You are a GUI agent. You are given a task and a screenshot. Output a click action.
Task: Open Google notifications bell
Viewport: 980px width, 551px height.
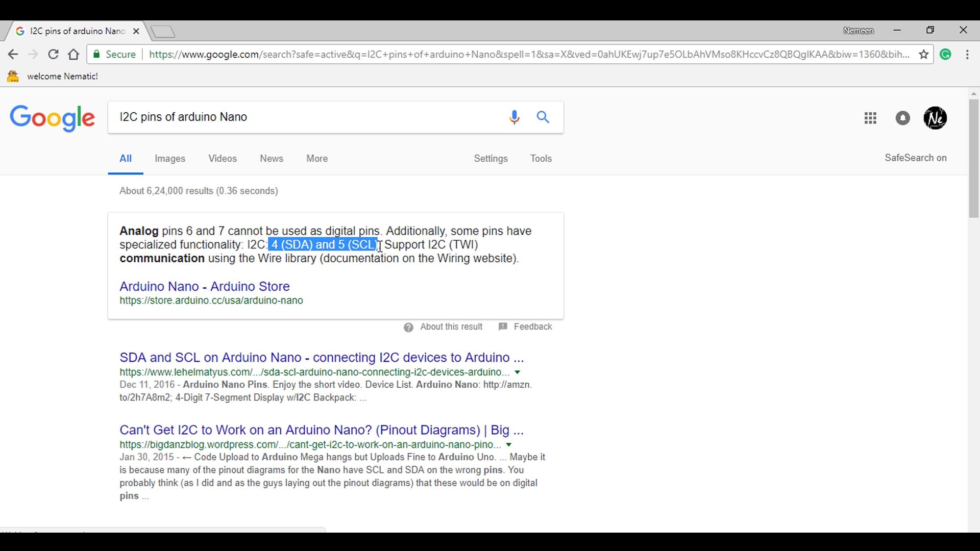[x=902, y=118]
